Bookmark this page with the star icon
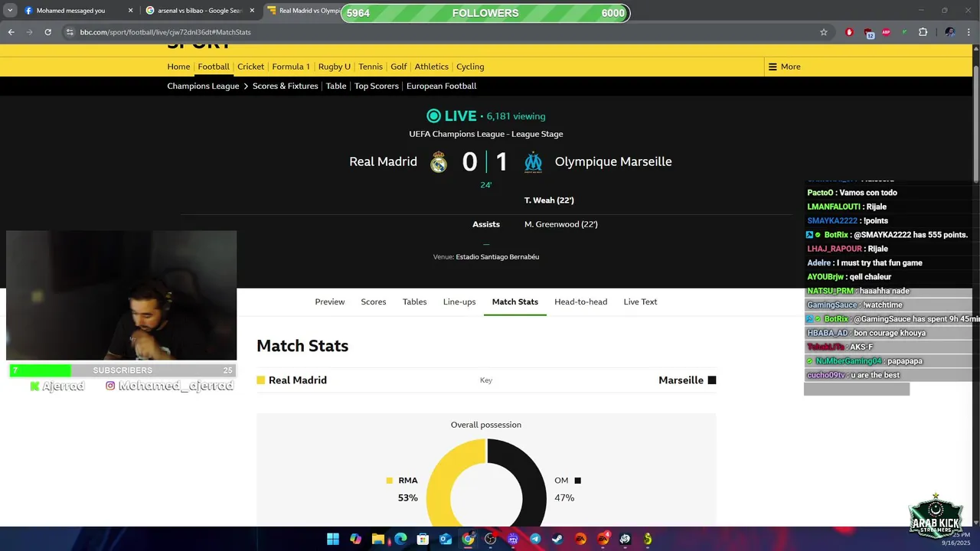The height and width of the screenshot is (551, 980). tap(824, 32)
